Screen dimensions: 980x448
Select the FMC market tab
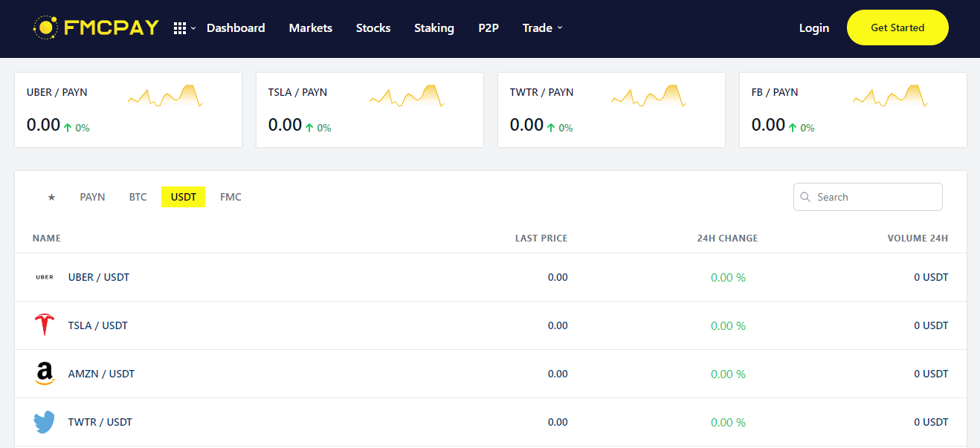231,197
